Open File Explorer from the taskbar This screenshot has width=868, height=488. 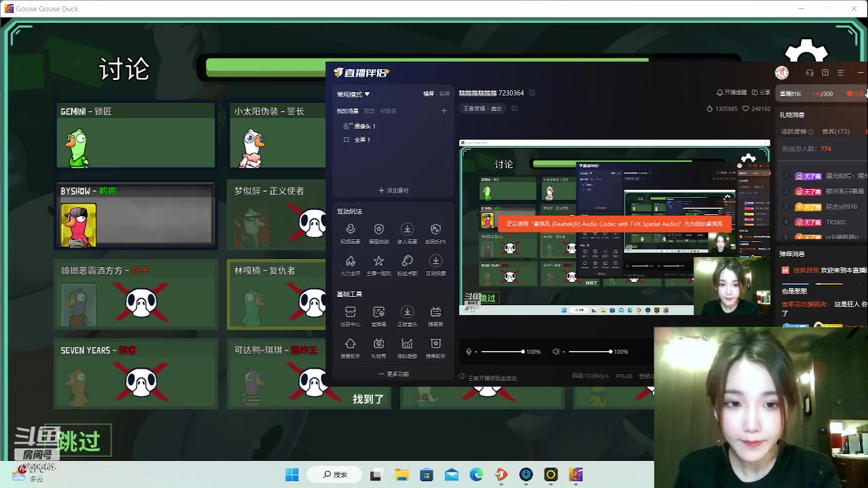click(401, 475)
